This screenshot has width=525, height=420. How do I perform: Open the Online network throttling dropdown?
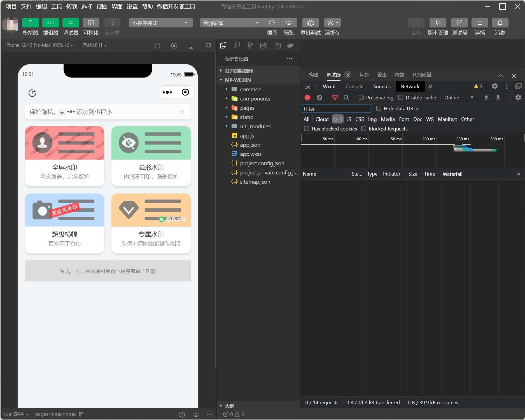459,97
